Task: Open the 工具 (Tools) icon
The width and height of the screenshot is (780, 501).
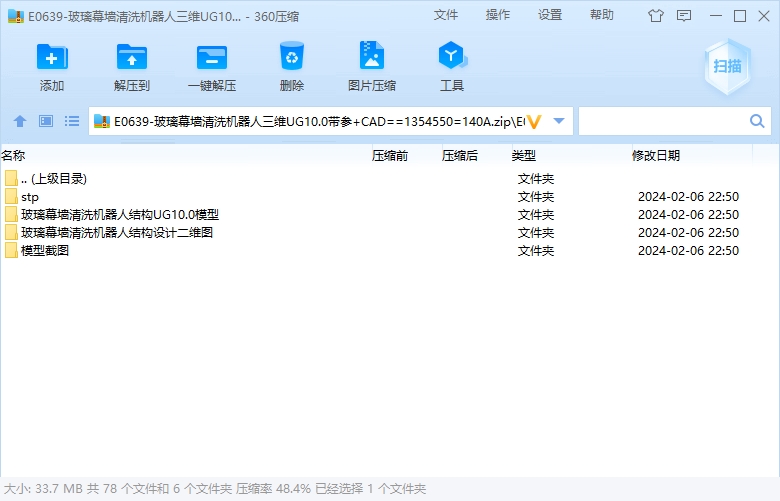Action: [452, 56]
